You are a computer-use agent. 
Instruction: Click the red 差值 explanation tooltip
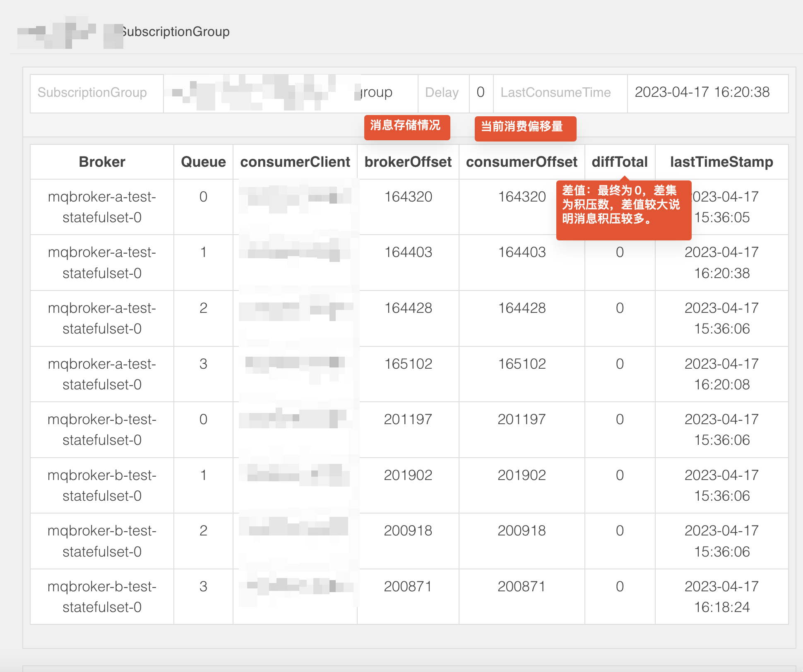(x=624, y=209)
